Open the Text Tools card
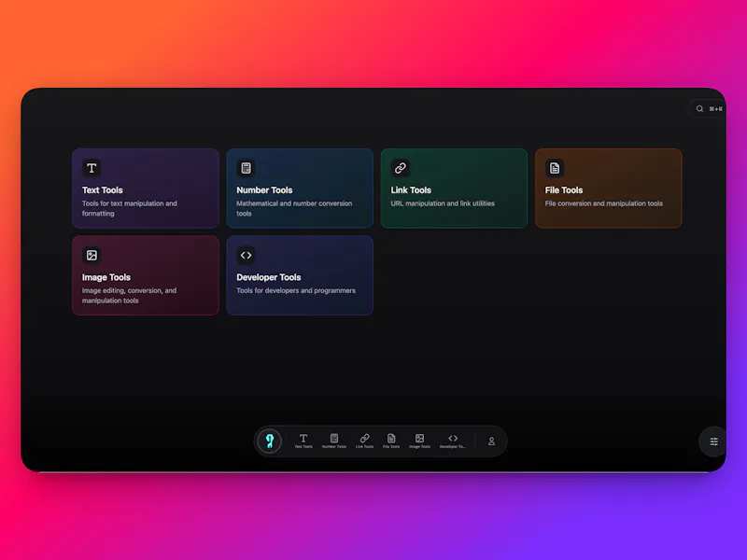This screenshot has width=747, height=560. pos(146,189)
